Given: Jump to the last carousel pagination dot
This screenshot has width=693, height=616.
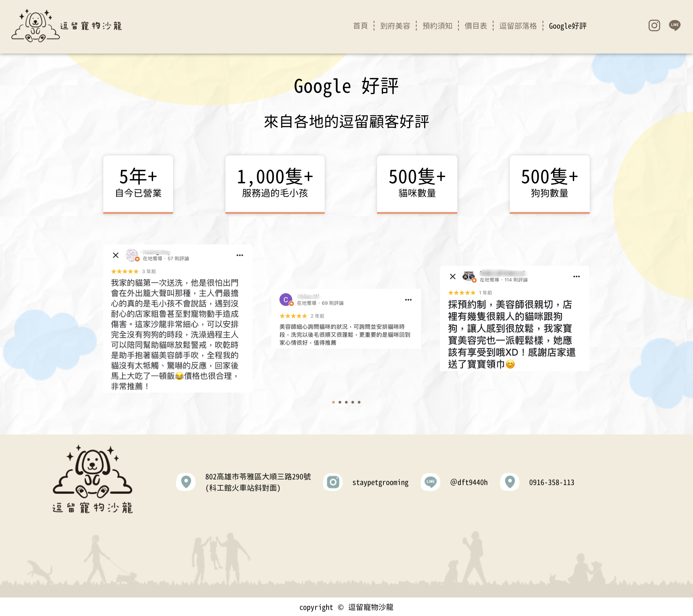Looking at the screenshot, I should point(359,402).
